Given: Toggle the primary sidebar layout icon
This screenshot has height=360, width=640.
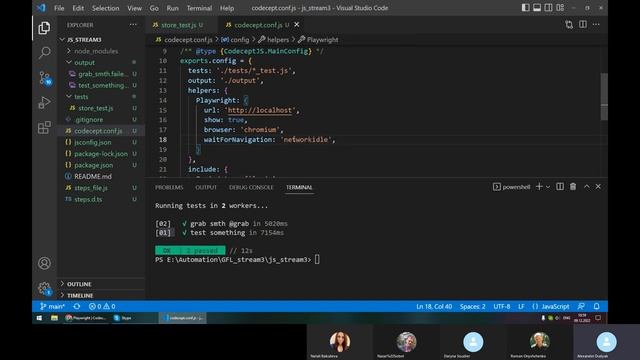Looking at the screenshot, I should [526, 8].
